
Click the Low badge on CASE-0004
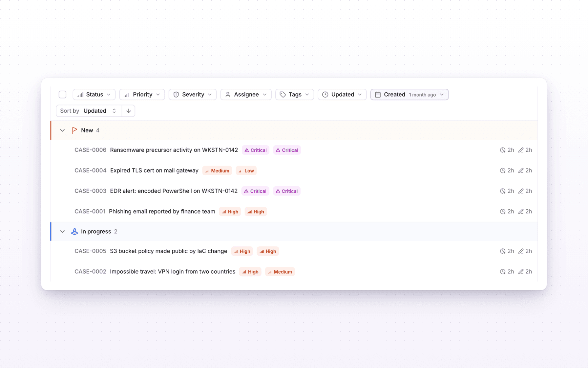246,171
